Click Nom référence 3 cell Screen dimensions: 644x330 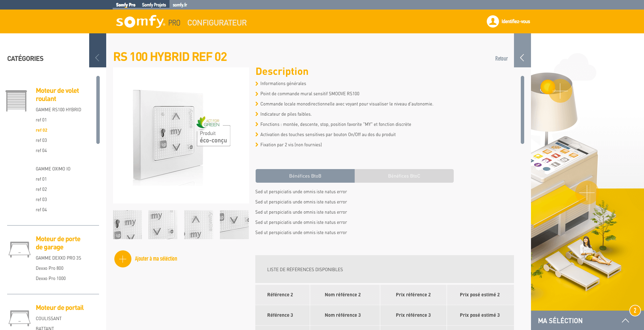(345, 315)
